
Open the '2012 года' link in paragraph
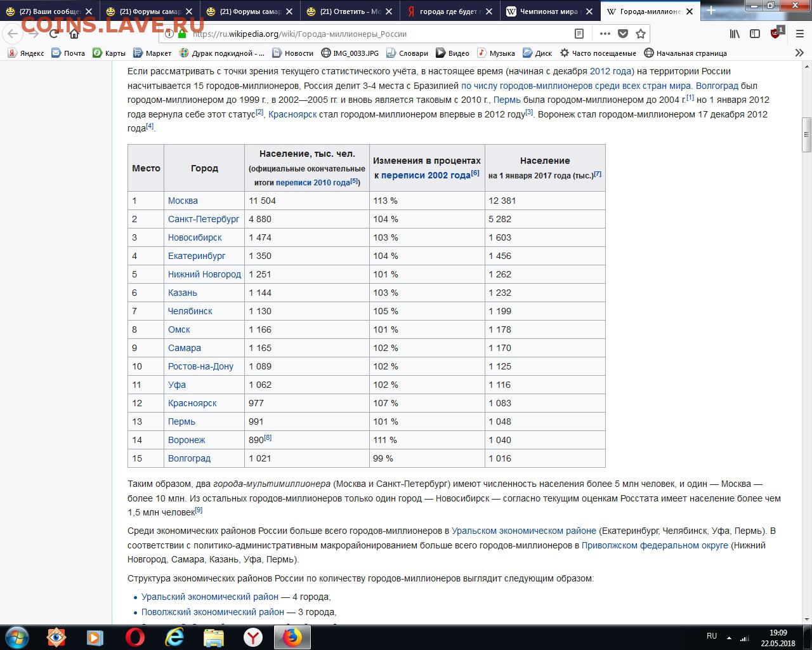point(610,71)
